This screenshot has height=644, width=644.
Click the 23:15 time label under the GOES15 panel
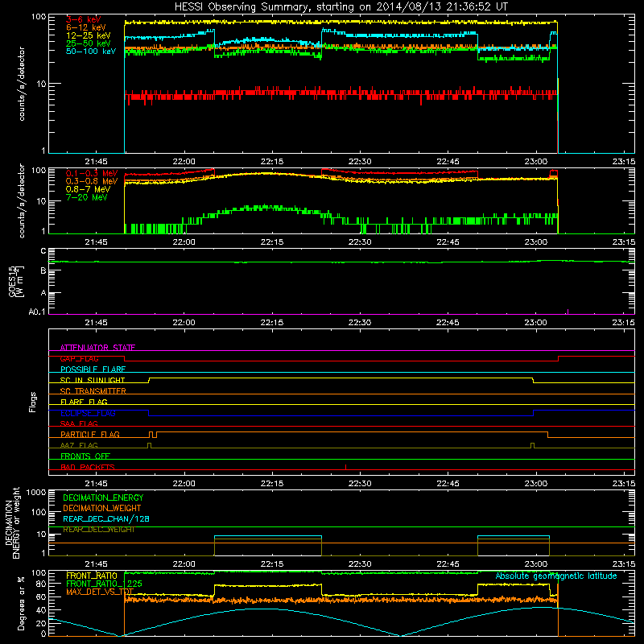pyautogui.click(x=623, y=322)
